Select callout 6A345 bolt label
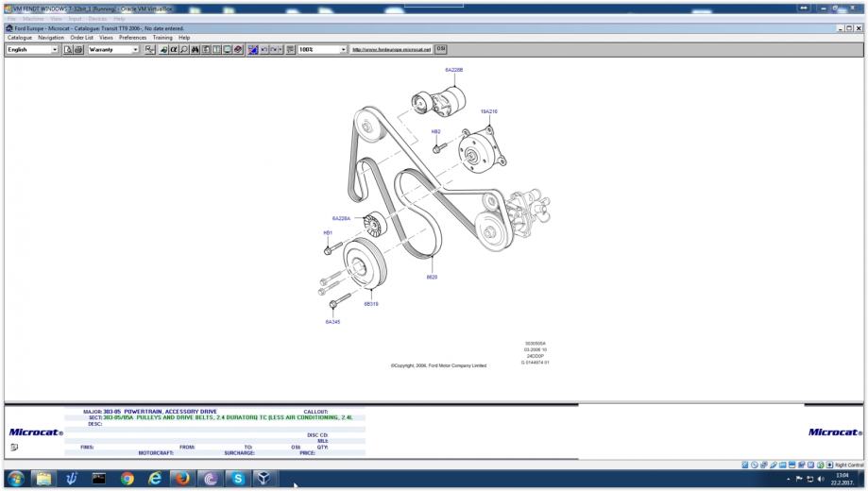This screenshot has height=491, width=868. tap(332, 322)
